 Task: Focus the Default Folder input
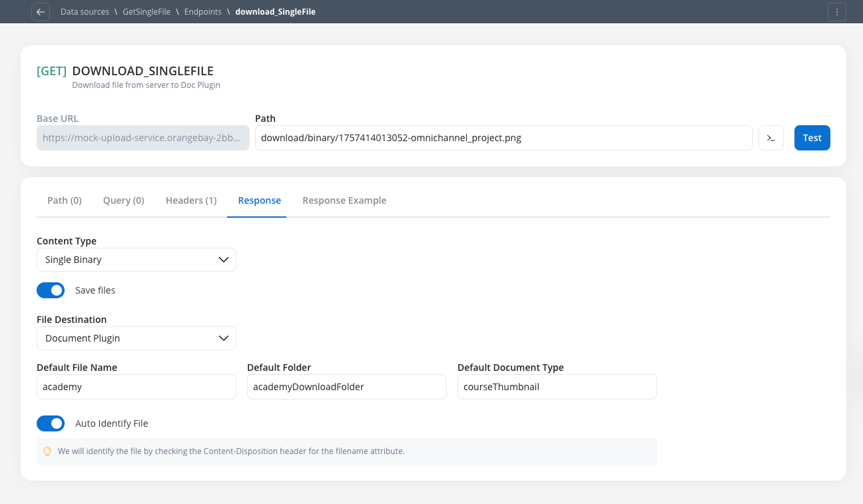tap(346, 387)
